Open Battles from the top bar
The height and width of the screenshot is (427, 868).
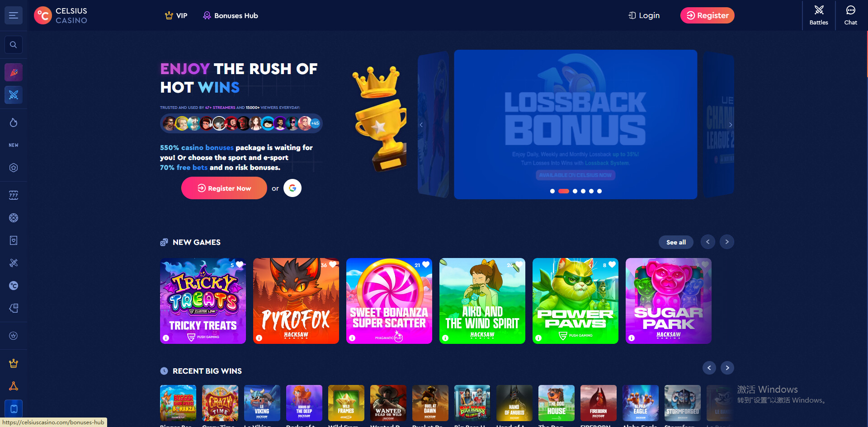coord(819,15)
